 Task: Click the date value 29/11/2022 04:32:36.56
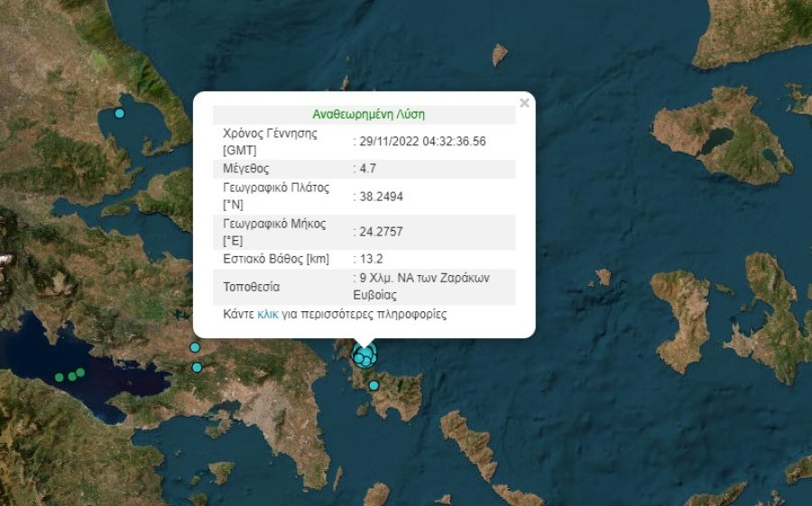pos(422,142)
